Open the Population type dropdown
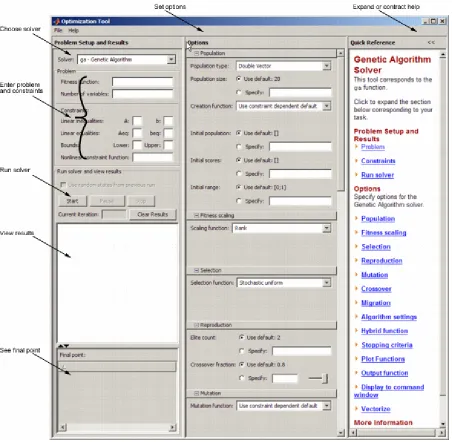452x442 pixels. [327, 66]
